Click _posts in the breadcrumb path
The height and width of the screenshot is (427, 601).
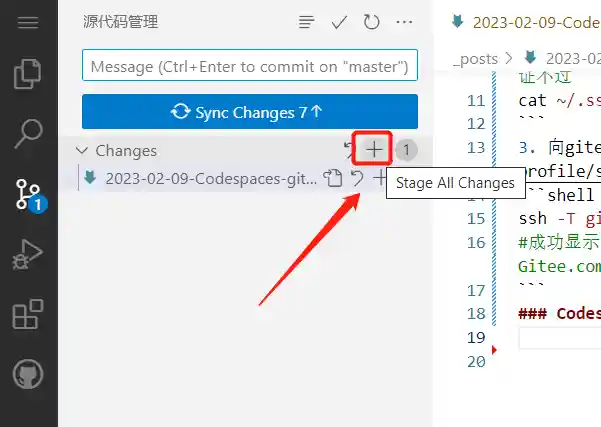[x=475, y=59]
